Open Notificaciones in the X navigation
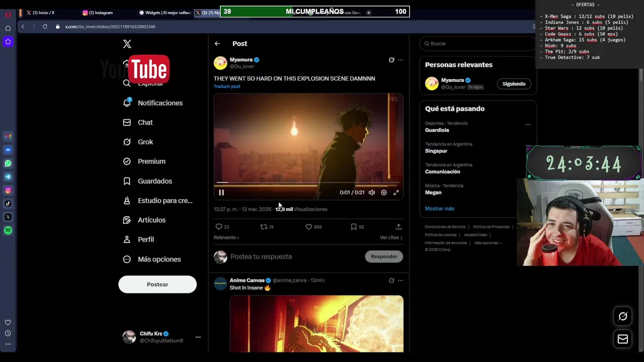 [x=153, y=103]
